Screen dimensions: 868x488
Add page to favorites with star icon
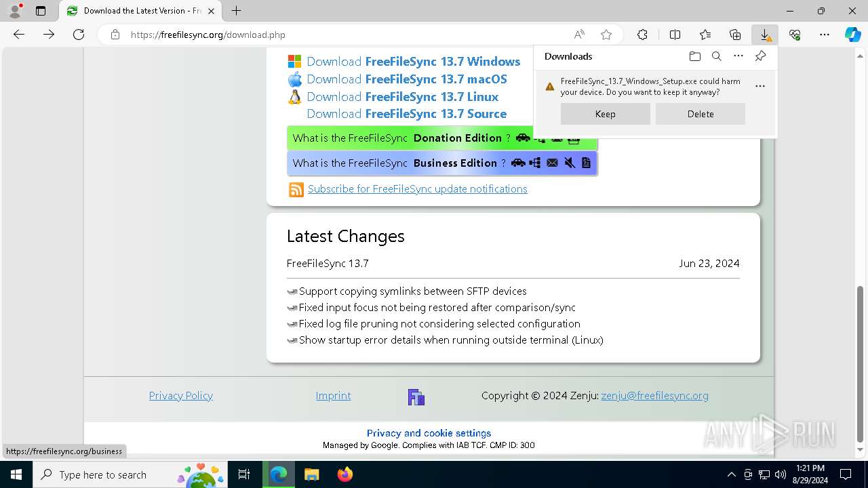point(606,35)
